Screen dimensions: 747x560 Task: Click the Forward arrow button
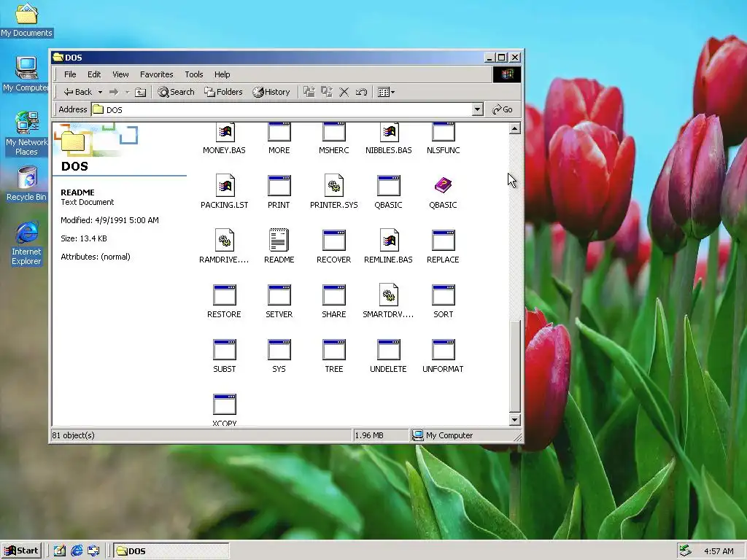pos(113,92)
